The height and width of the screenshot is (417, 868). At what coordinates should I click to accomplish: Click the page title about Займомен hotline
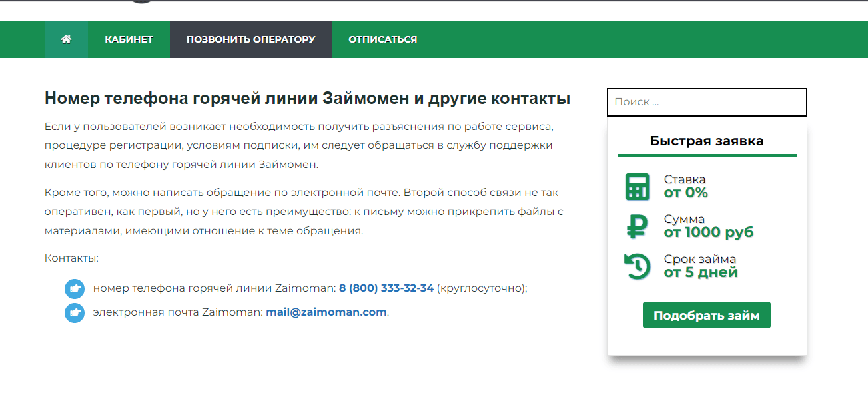[306, 98]
